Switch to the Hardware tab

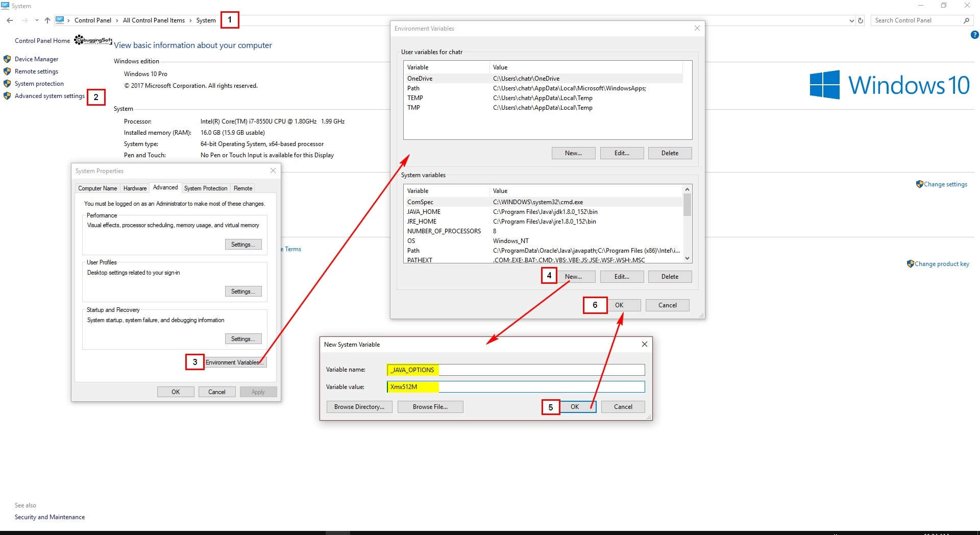134,188
